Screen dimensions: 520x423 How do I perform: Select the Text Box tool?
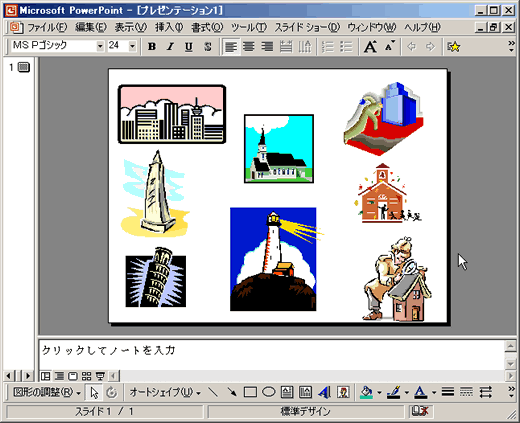pyautogui.click(x=287, y=392)
